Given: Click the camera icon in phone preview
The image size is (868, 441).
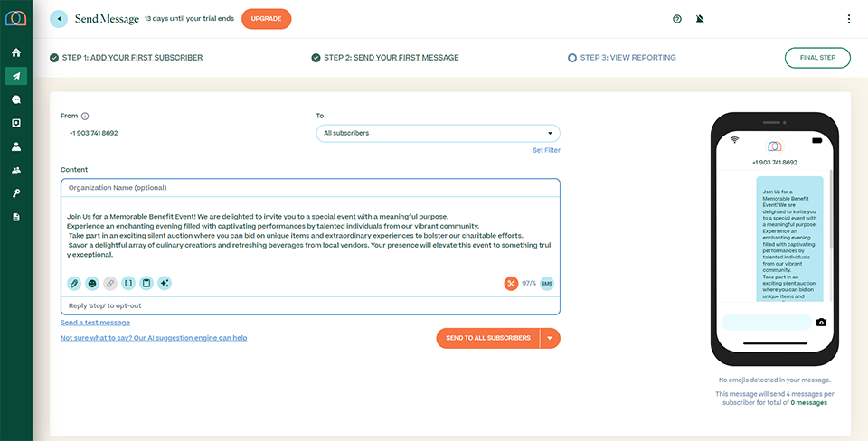Looking at the screenshot, I should (822, 322).
